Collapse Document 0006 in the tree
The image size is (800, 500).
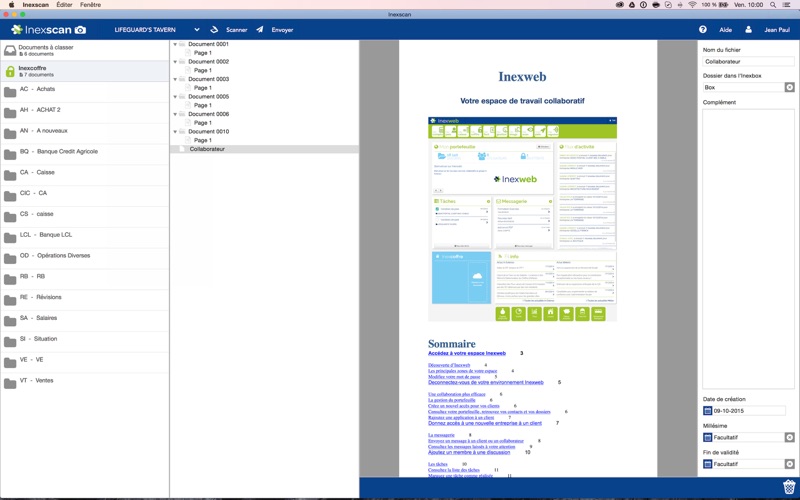tap(175, 114)
